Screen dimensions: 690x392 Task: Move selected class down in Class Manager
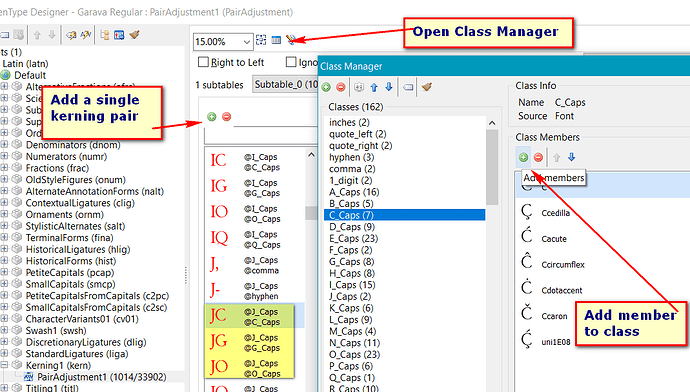click(389, 87)
